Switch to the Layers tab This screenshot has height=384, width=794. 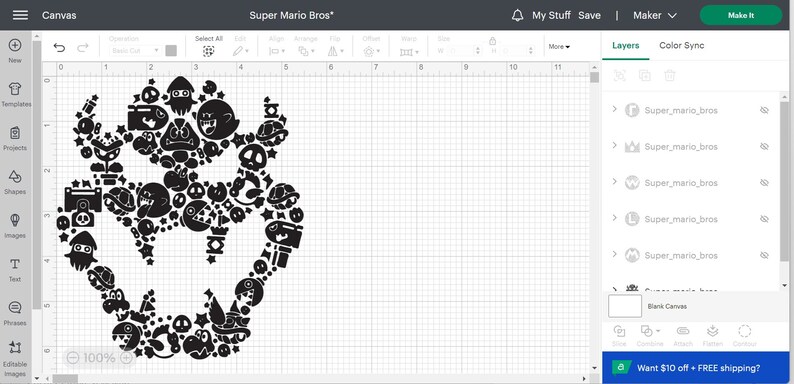click(x=625, y=45)
